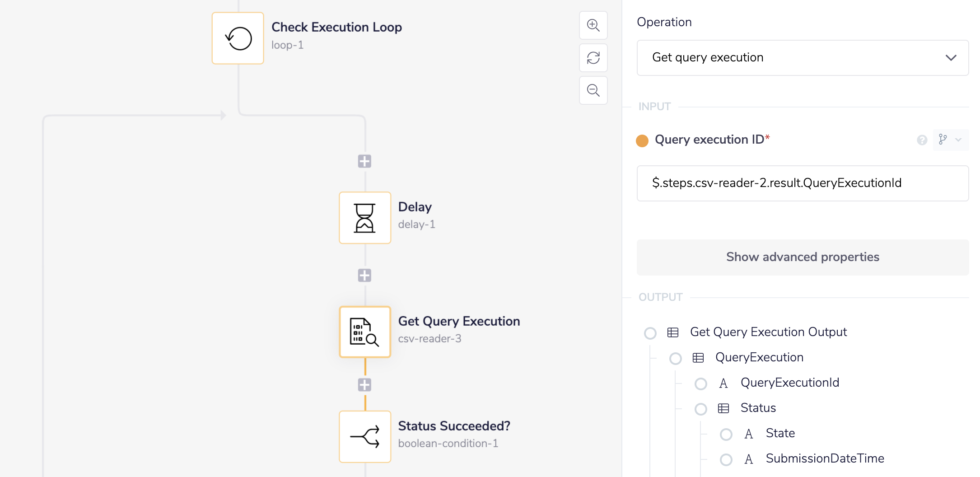The height and width of the screenshot is (477, 980).
Task: Click the Show advanced properties button
Action: pyautogui.click(x=802, y=257)
